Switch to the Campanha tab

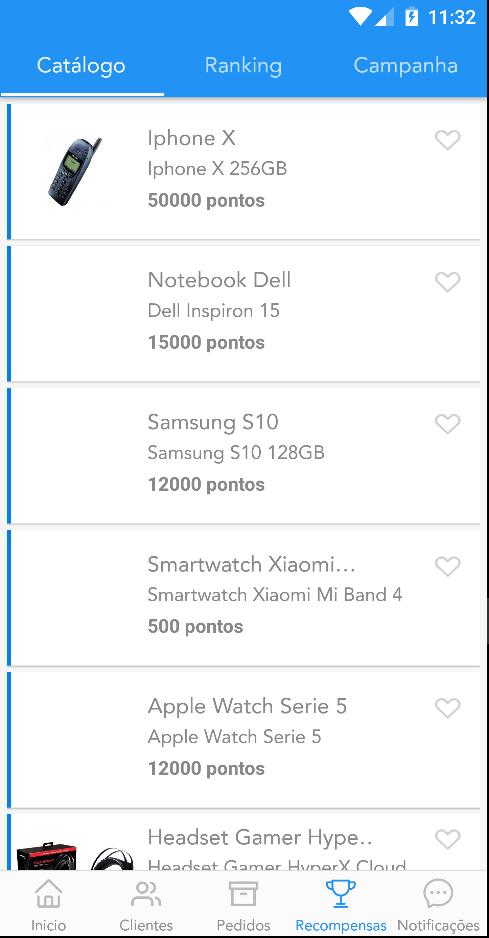click(405, 65)
